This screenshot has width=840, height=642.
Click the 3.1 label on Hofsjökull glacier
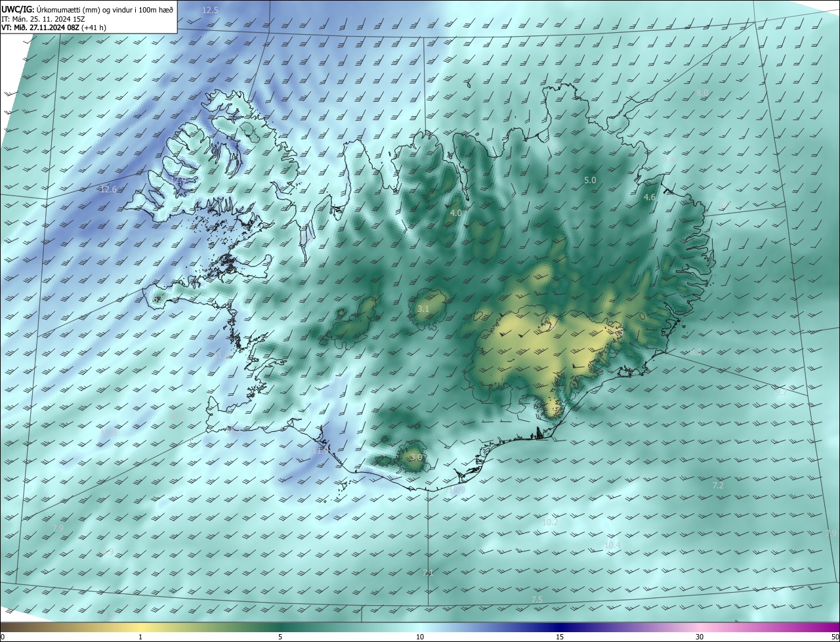(423, 309)
